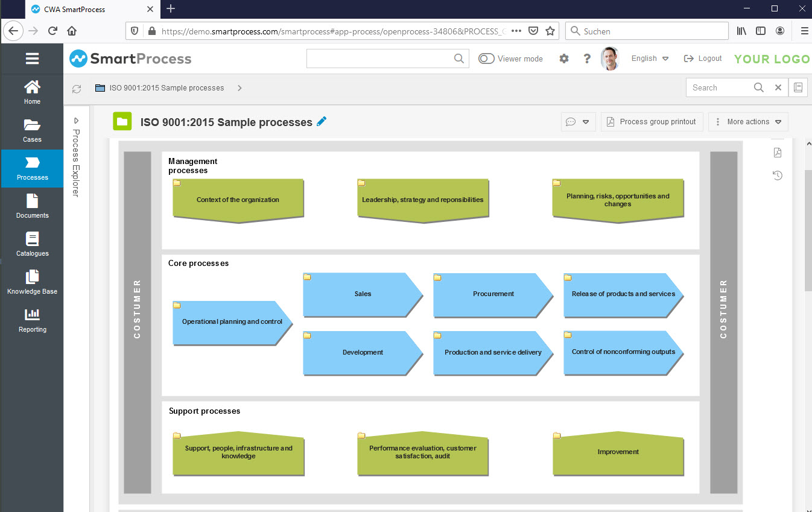Open the Sales process

(x=363, y=294)
